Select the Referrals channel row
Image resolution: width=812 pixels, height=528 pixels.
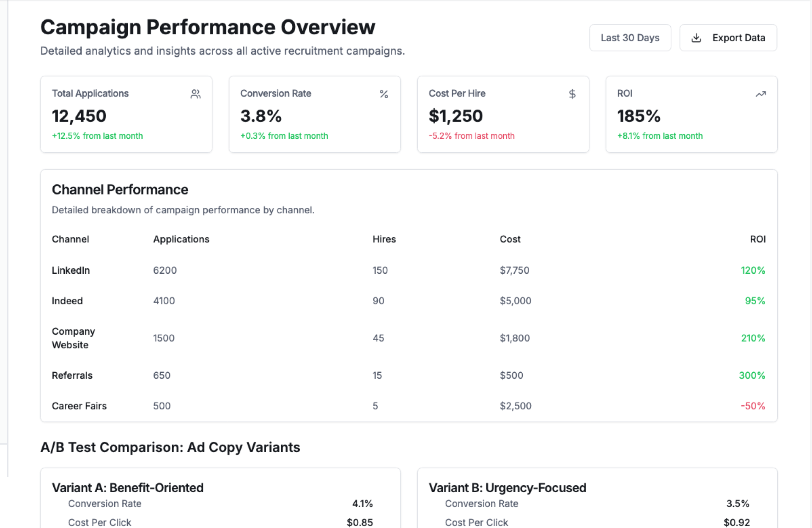click(72, 375)
